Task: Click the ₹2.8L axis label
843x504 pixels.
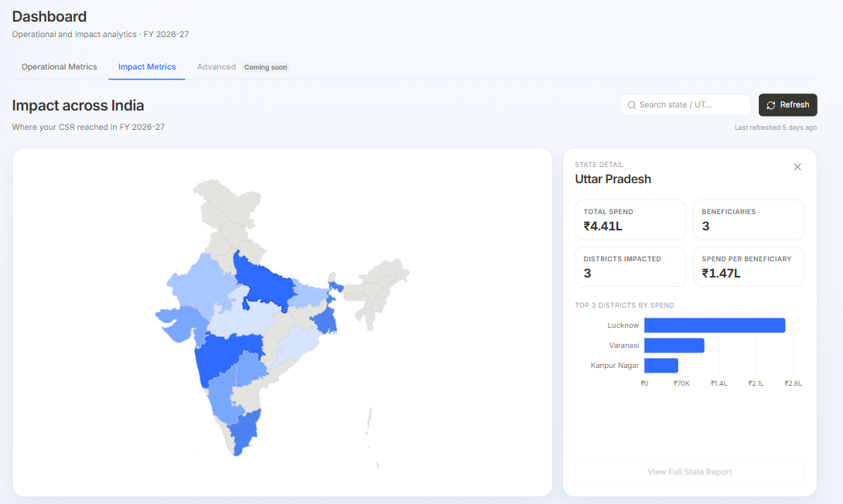Action: (793, 383)
